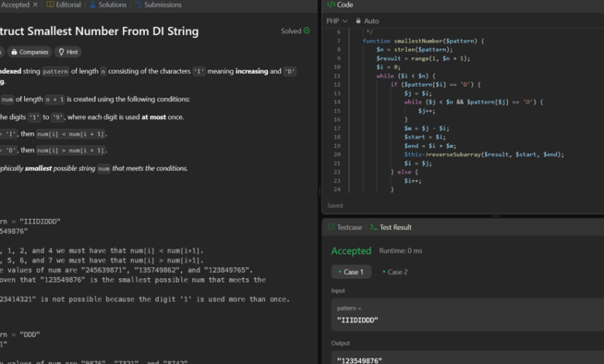Click the Testcase checkbox icon

tap(331, 227)
